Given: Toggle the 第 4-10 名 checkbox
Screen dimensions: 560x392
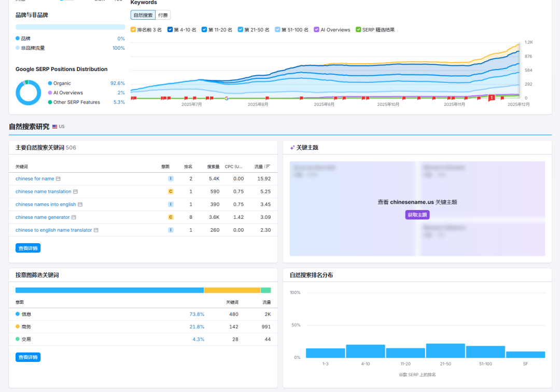Looking at the screenshot, I should coord(170,30).
